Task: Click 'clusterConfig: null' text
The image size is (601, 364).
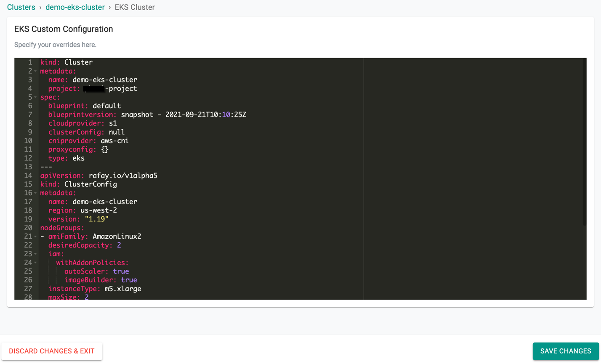Action: pos(87,132)
